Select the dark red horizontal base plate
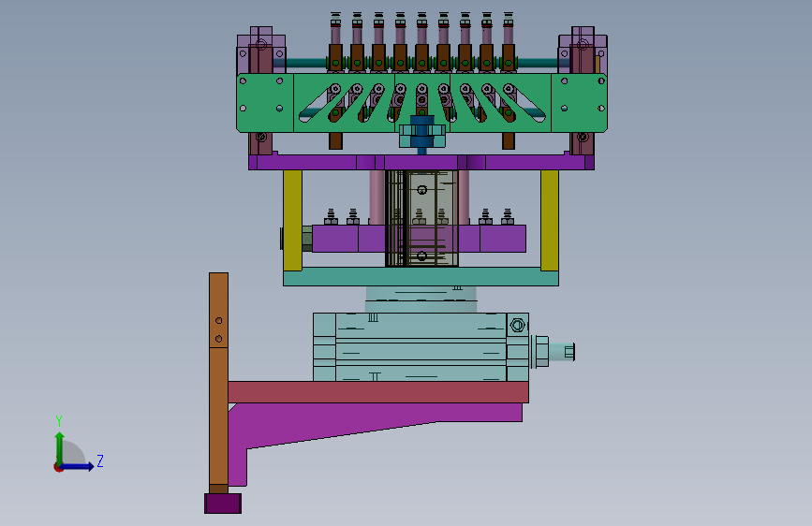Image resolution: width=812 pixels, height=526 pixels. tap(378, 392)
